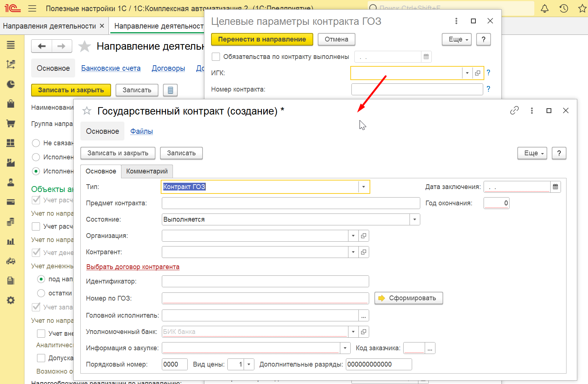Select second Исполнение radio button option
Image resolution: width=588 pixels, height=384 pixels.
click(36, 157)
